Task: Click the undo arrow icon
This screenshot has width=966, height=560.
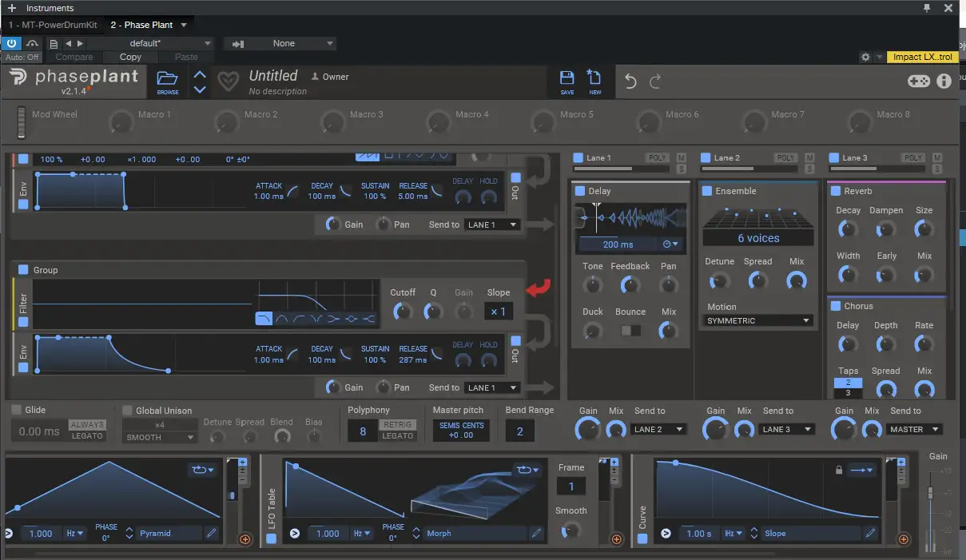Action: [630, 81]
